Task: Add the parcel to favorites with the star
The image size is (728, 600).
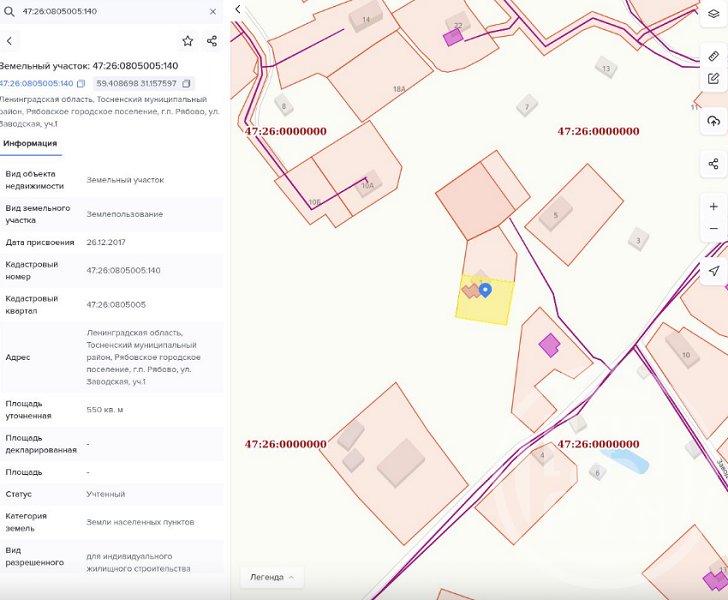Action: point(188,41)
